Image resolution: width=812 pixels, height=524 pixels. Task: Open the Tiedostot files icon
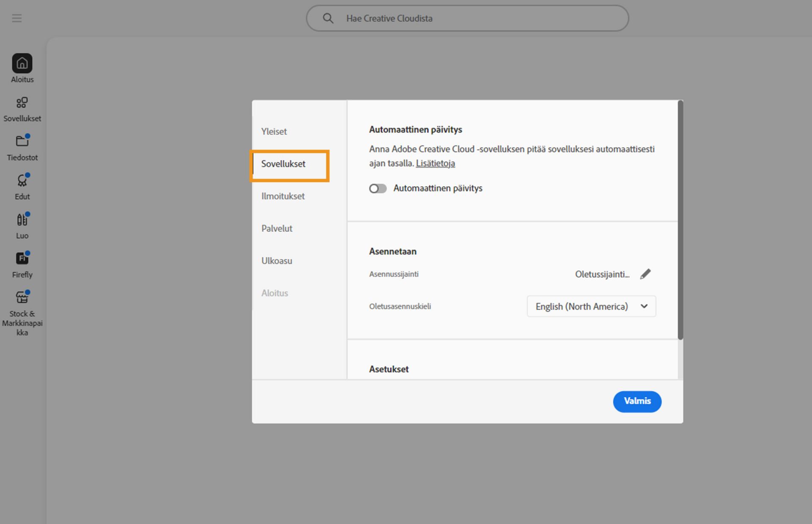pyautogui.click(x=22, y=141)
